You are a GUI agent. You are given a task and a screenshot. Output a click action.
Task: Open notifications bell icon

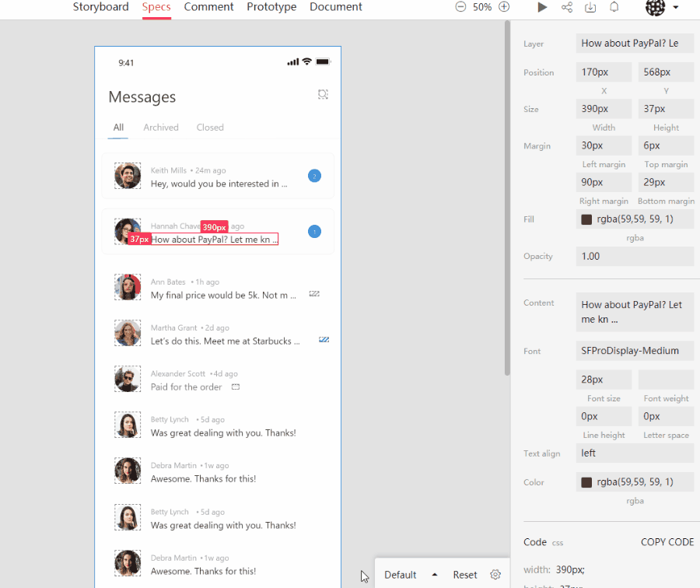click(x=614, y=7)
